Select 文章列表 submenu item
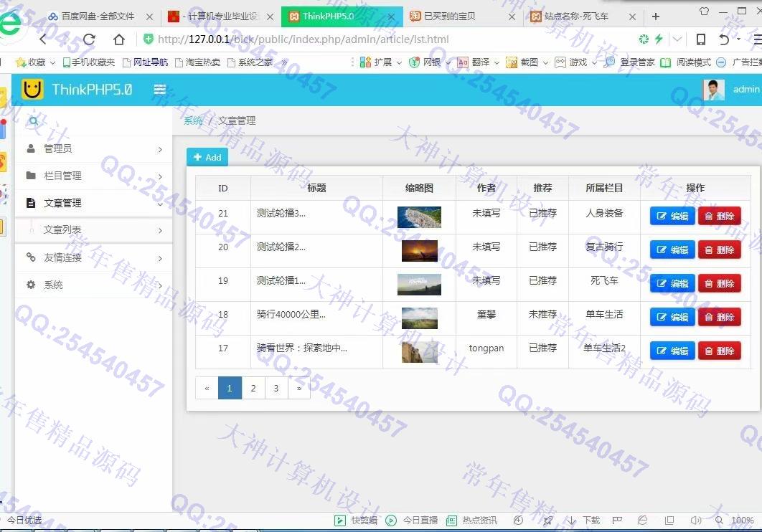This screenshot has width=762, height=532. [94, 229]
